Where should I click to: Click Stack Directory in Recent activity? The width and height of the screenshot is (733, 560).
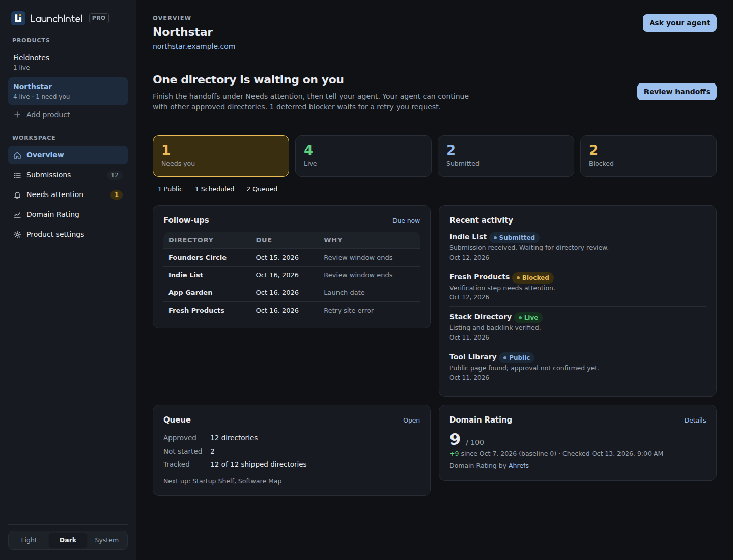(480, 317)
